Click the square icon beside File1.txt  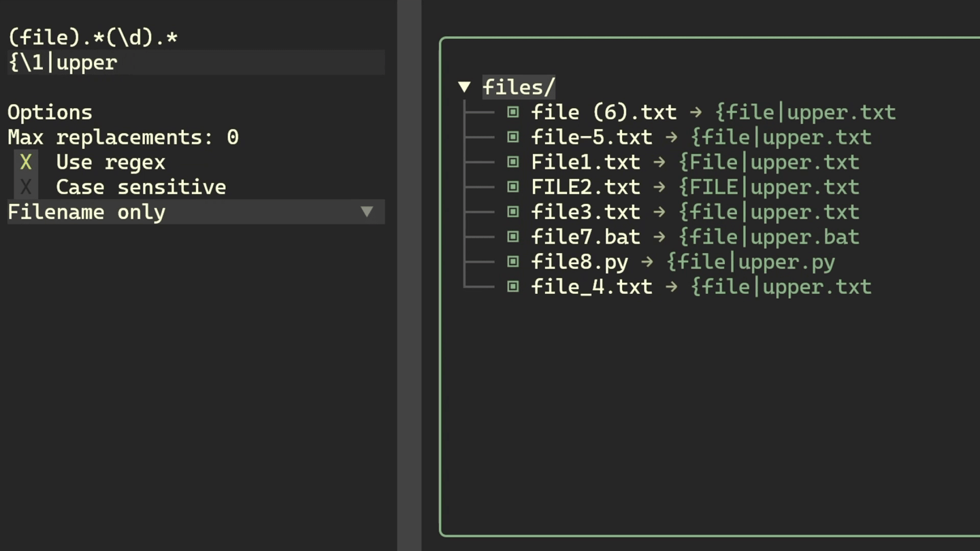(x=513, y=162)
